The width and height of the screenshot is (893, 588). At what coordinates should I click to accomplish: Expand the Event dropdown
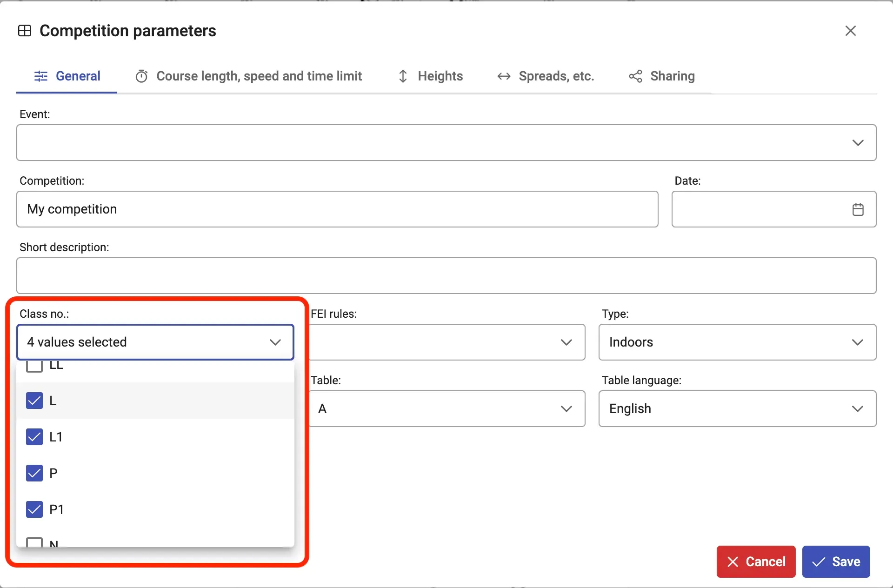446,142
